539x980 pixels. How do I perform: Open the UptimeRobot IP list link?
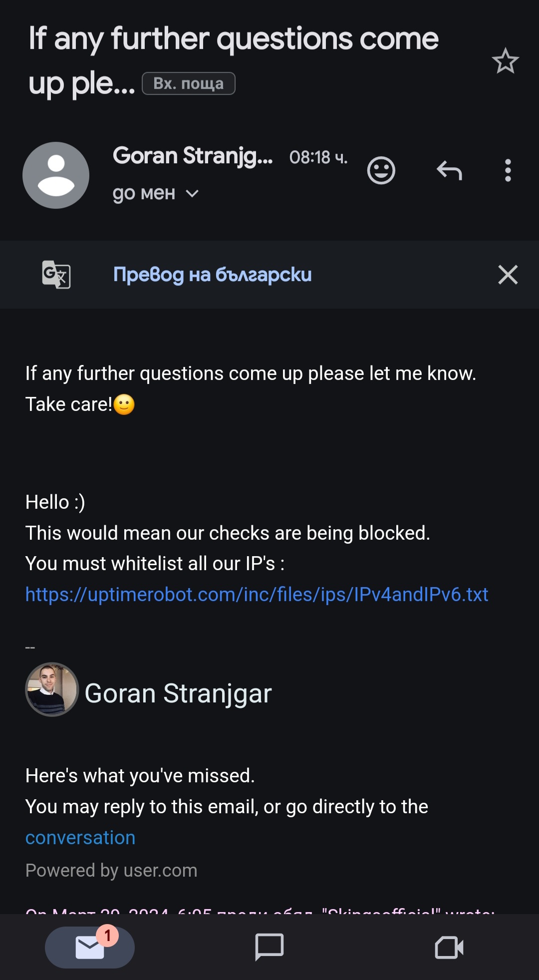tap(257, 595)
